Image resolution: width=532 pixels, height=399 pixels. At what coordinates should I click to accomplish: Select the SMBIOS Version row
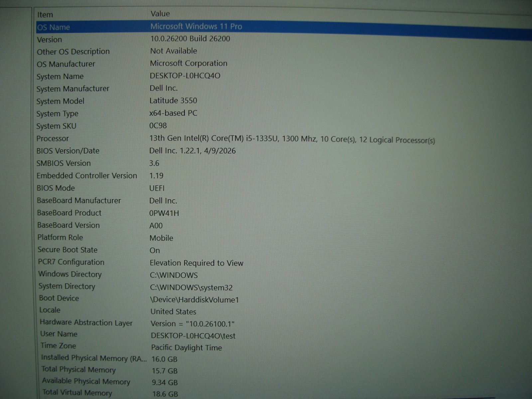[64, 163]
